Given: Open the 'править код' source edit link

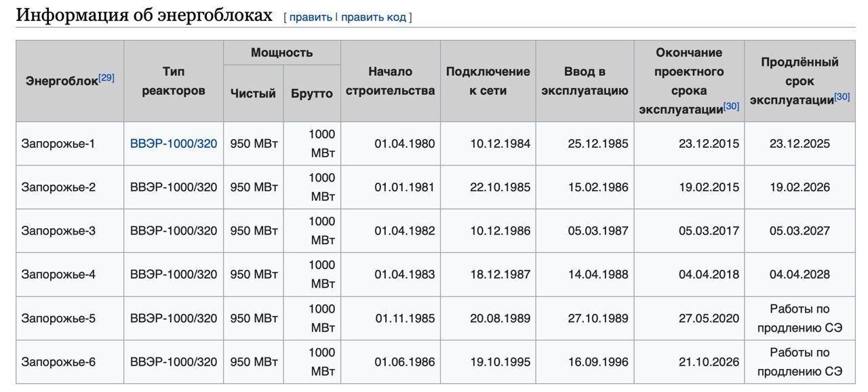Looking at the screenshot, I should click(373, 17).
